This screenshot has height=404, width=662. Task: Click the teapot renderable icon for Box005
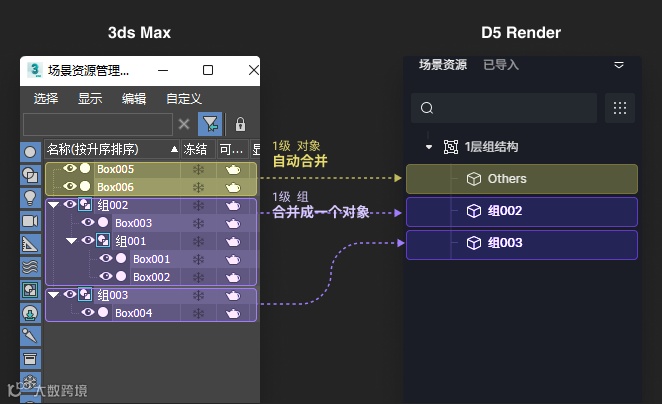click(x=233, y=169)
